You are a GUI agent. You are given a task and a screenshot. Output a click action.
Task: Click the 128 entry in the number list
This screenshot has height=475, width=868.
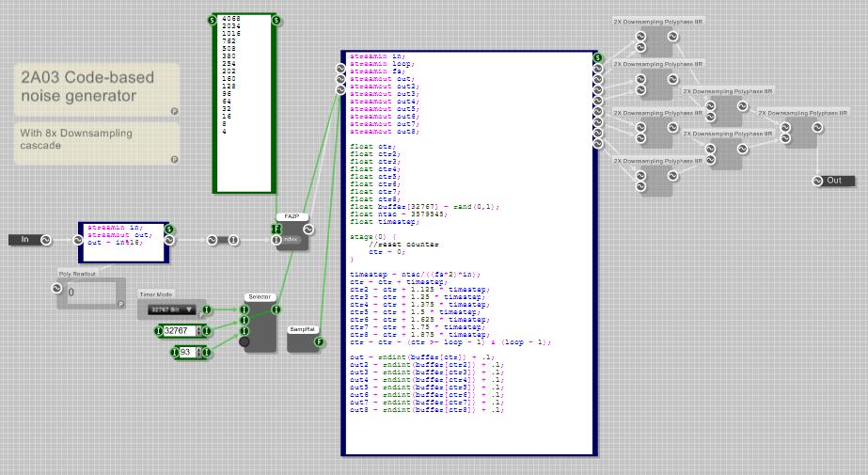point(229,86)
